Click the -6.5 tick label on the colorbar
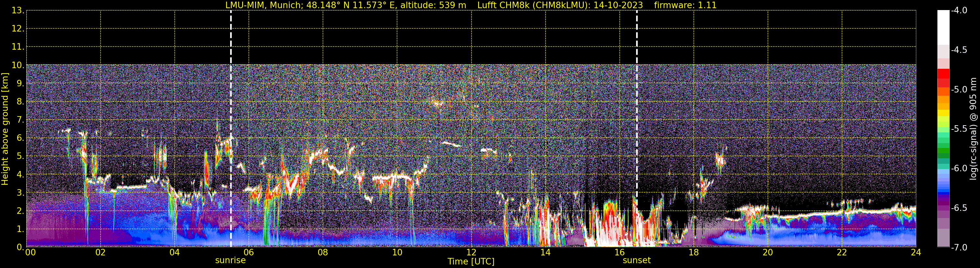Viewport: 980px width, 268px height. 959,208
